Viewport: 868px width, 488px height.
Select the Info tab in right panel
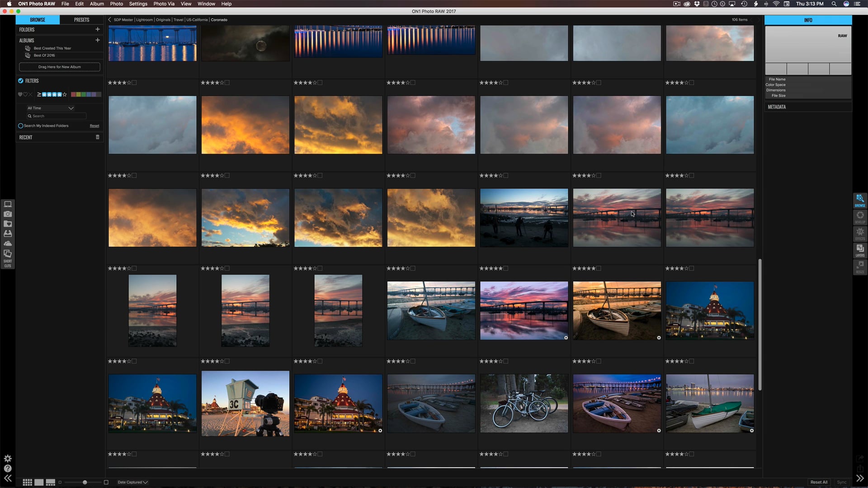click(x=808, y=20)
